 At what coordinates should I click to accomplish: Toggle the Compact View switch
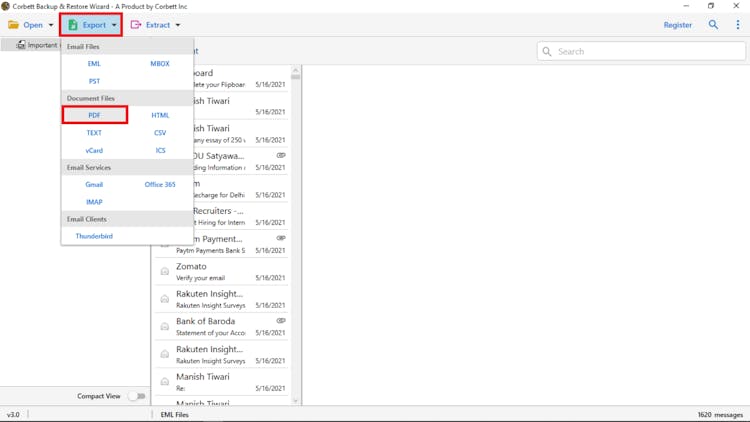[x=138, y=396]
